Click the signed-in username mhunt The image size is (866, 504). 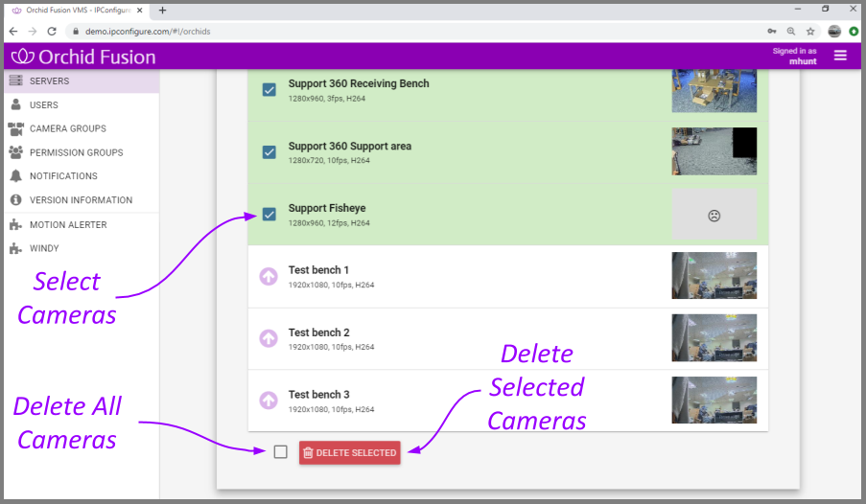point(803,61)
